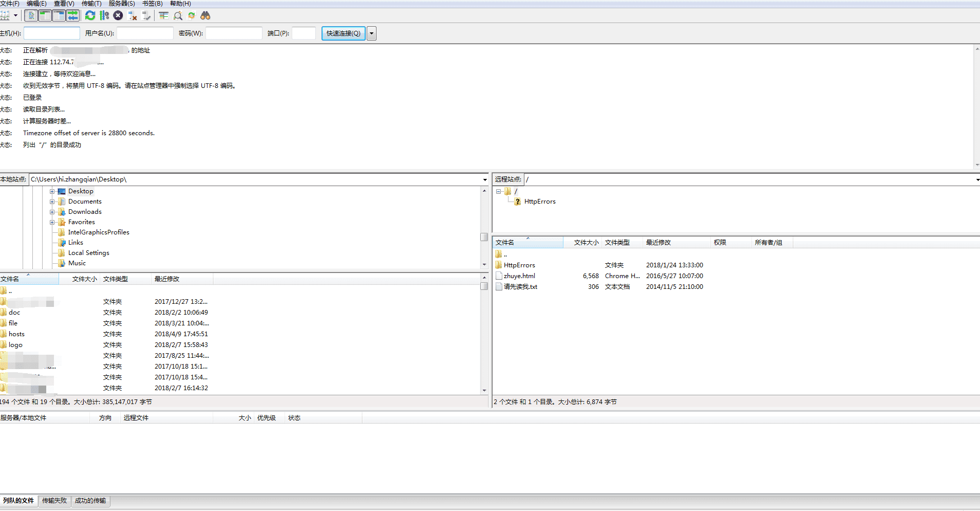The height and width of the screenshot is (511, 980).
Task: Open the local site path dropdown
Action: tap(485, 179)
